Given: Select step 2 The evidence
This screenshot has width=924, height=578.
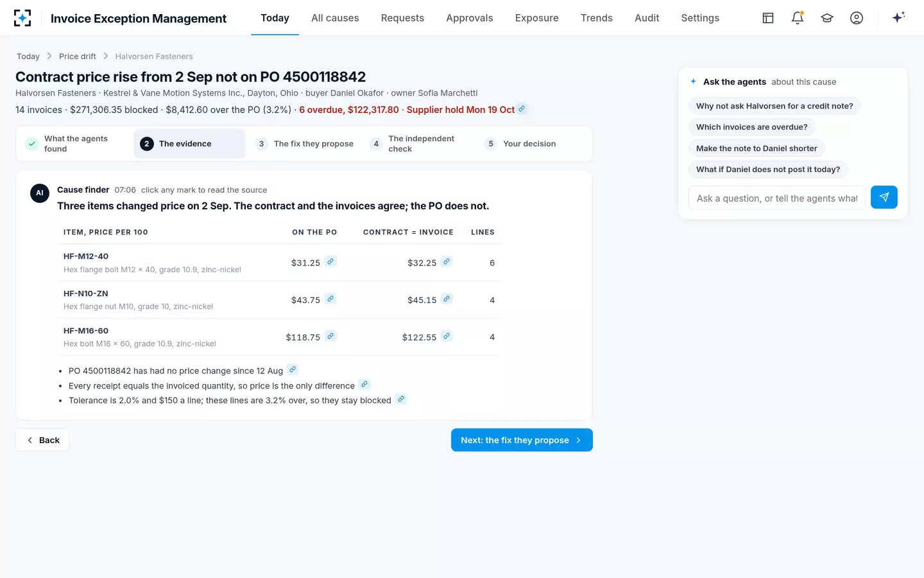Looking at the screenshot, I should 189,144.
